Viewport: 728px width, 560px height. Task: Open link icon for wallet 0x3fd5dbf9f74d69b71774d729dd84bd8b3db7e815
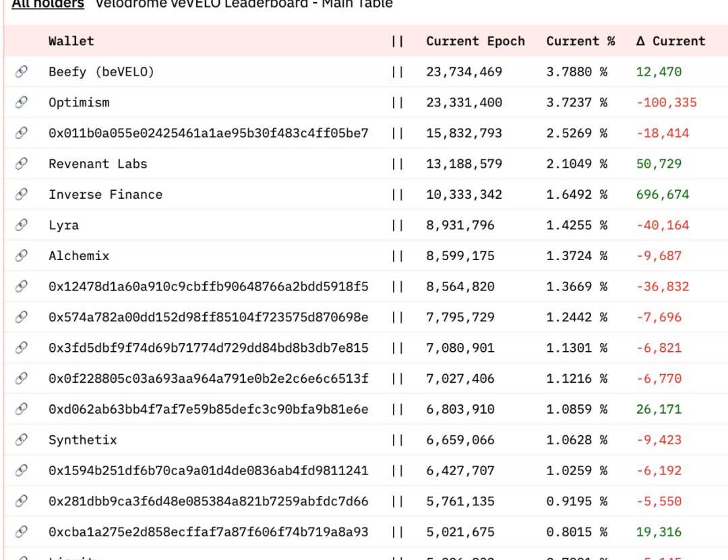(x=22, y=347)
